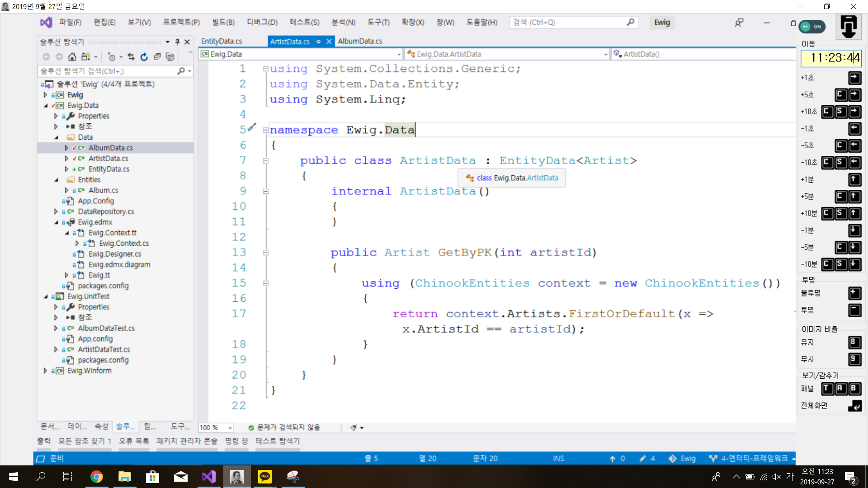Open the 디버그(D) menu

click(x=262, y=22)
